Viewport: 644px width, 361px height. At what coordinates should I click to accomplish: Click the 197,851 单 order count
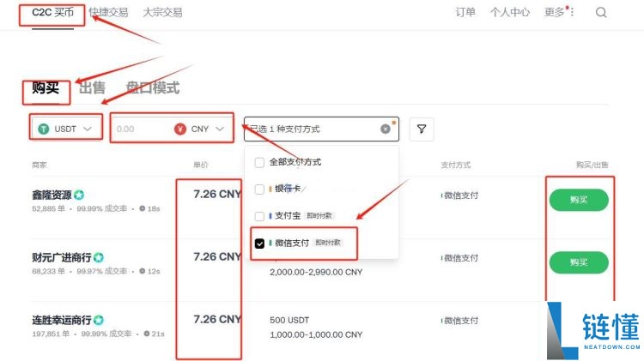pos(51,334)
